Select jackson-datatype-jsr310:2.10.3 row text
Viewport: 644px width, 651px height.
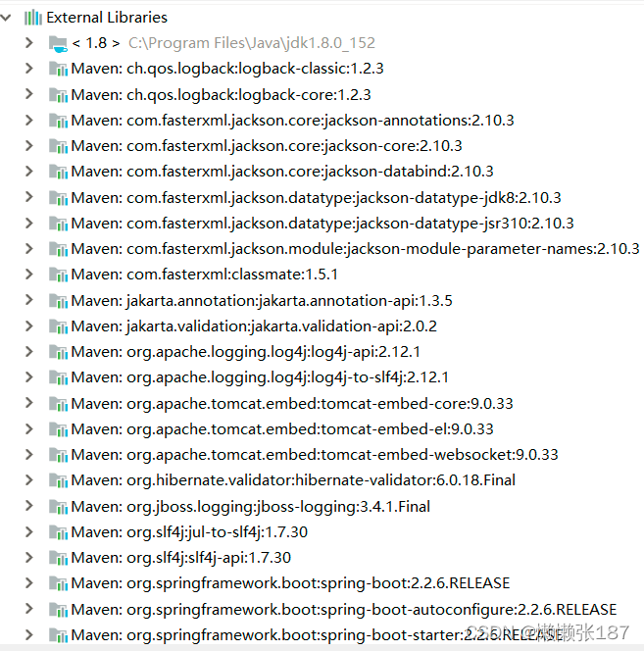pos(322,224)
